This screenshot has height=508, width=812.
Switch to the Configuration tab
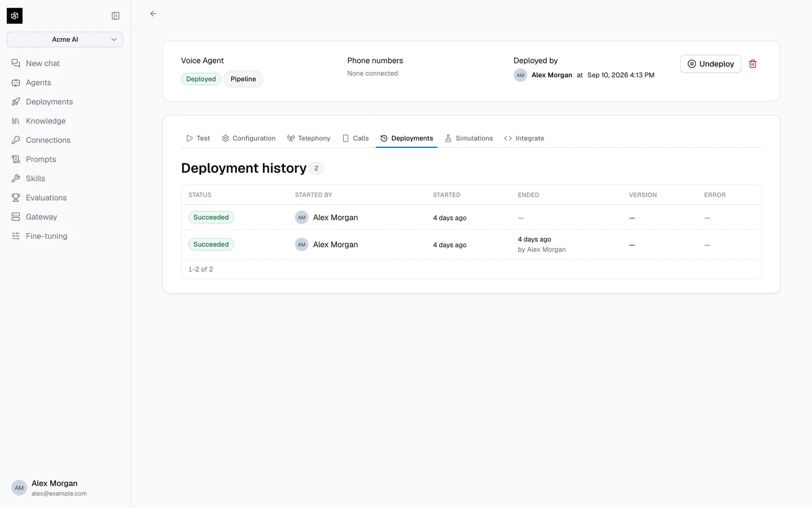249,138
